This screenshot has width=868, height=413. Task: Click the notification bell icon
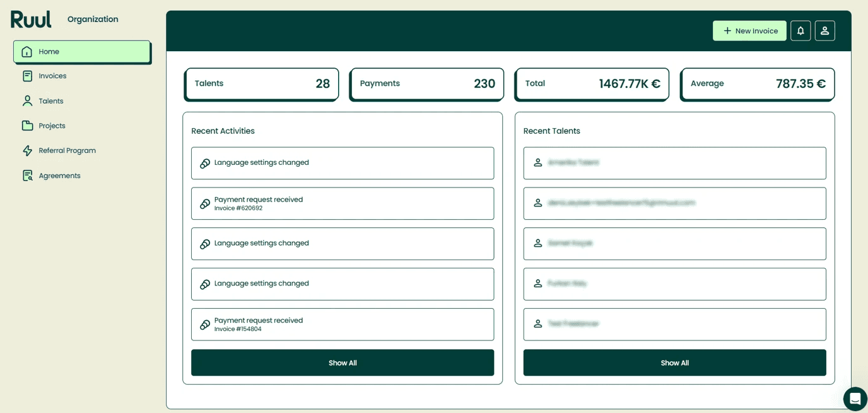pyautogui.click(x=801, y=31)
